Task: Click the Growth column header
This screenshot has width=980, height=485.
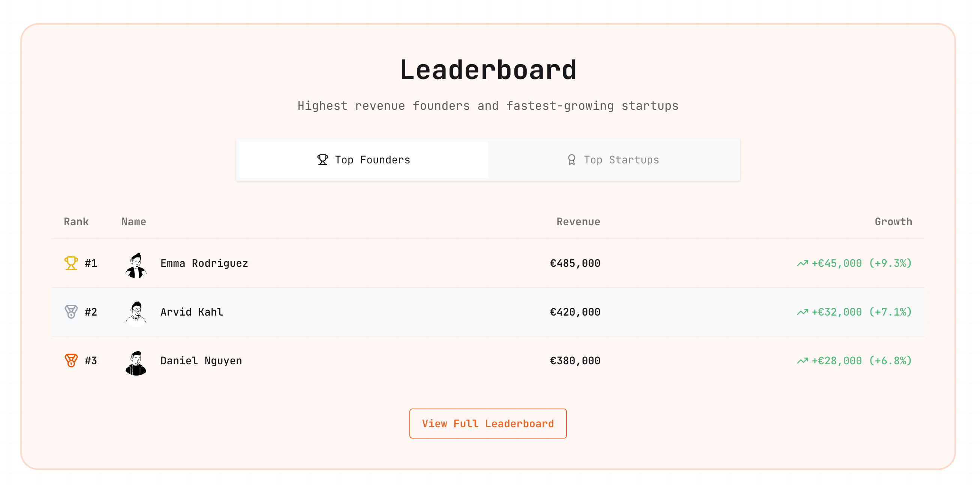Action: (x=893, y=222)
